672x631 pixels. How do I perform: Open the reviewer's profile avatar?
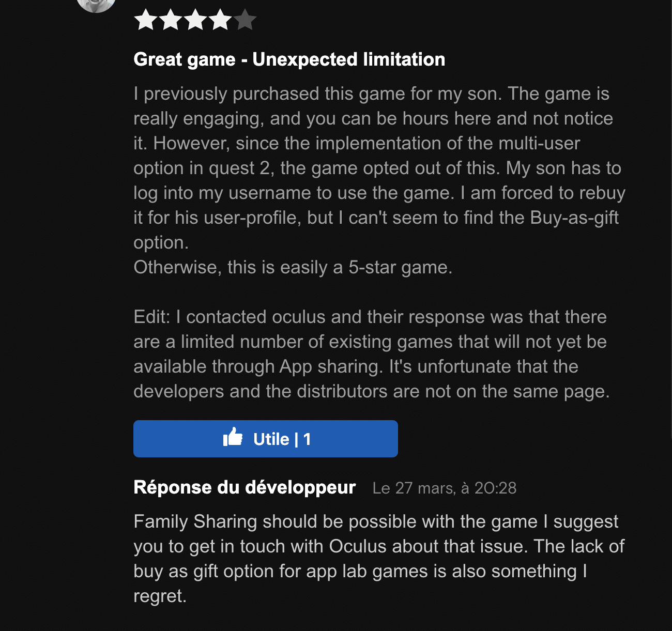click(96, 4)
